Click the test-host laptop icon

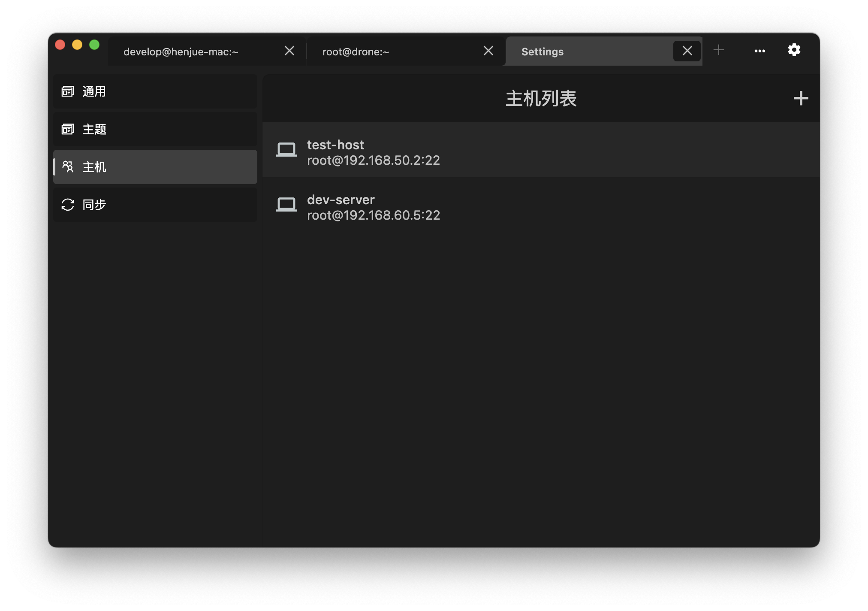[286, 150]
